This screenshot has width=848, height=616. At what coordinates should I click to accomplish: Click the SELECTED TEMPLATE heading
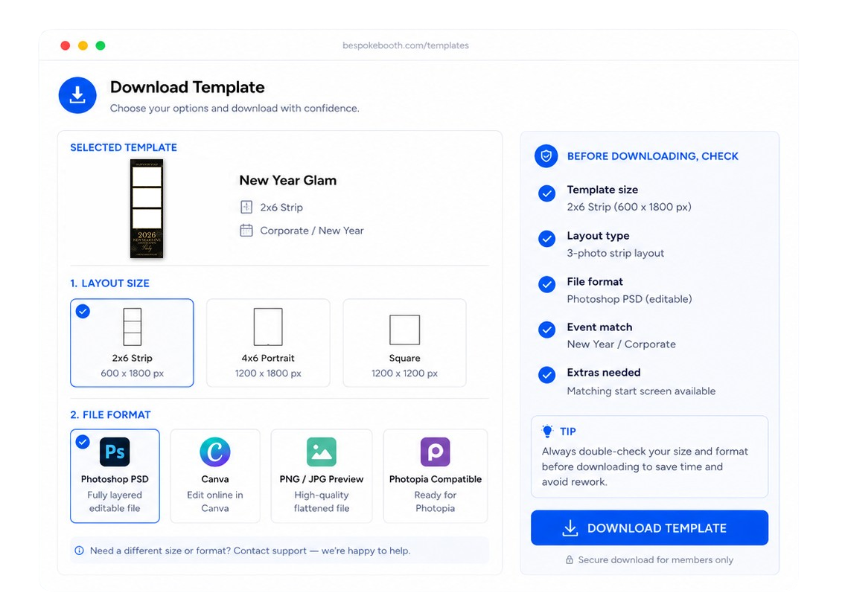[x=124, y=147]
